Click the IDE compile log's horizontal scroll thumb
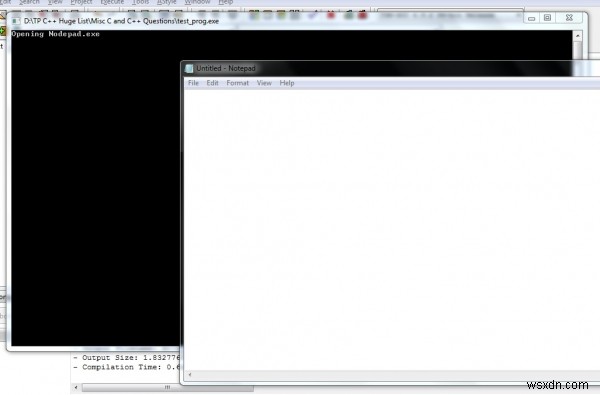 point(168,388)
